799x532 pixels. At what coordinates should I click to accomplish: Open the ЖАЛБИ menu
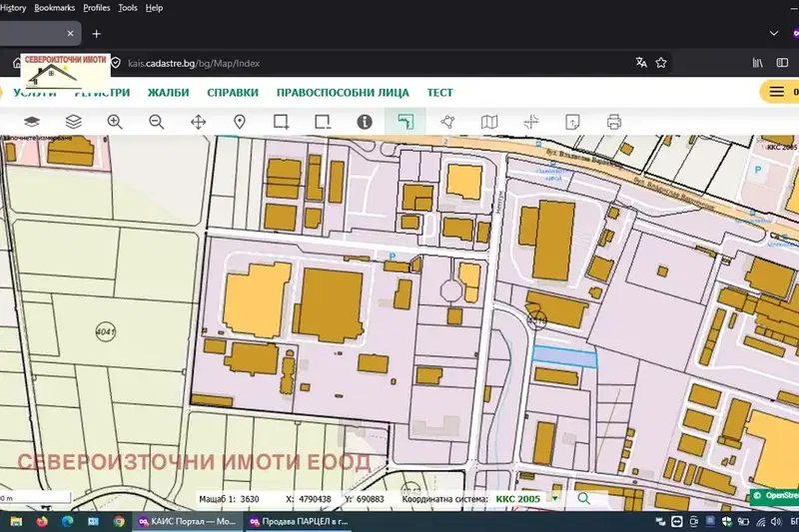(168, 93)
